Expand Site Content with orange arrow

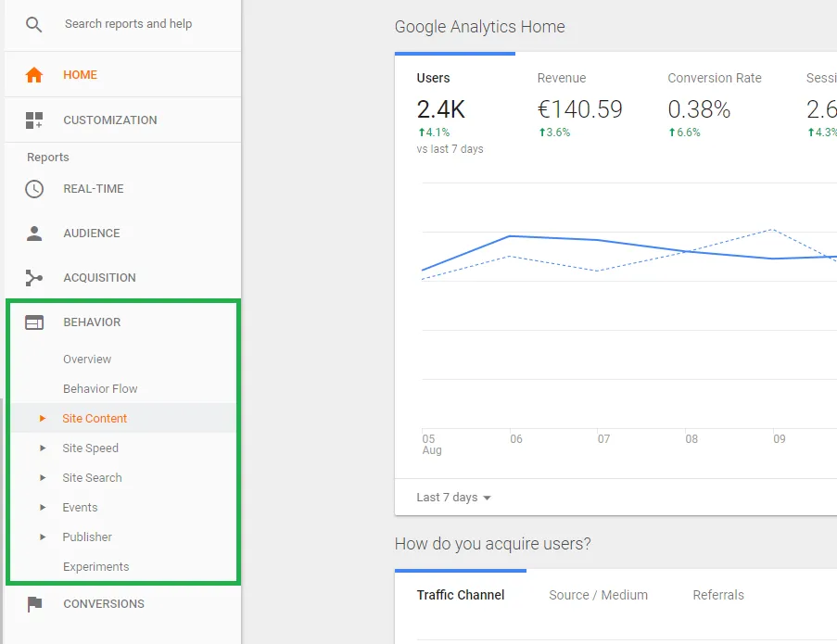point(43,418)
